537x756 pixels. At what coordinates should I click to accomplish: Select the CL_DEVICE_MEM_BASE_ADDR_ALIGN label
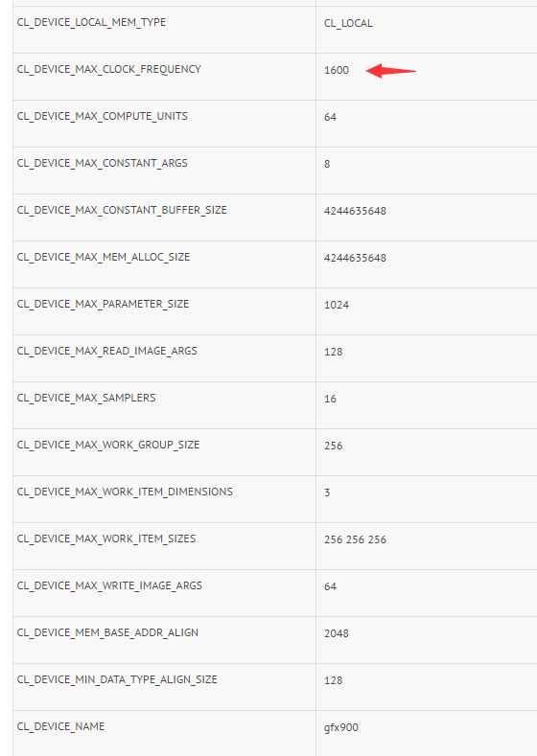[107, 633]
